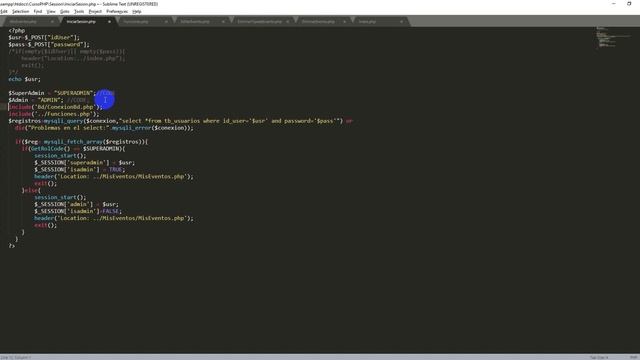Click the $_SESSION['superadmin'] = $usr line
The height and width of the screenshot is (360, 640).
[x=84, y=162]
